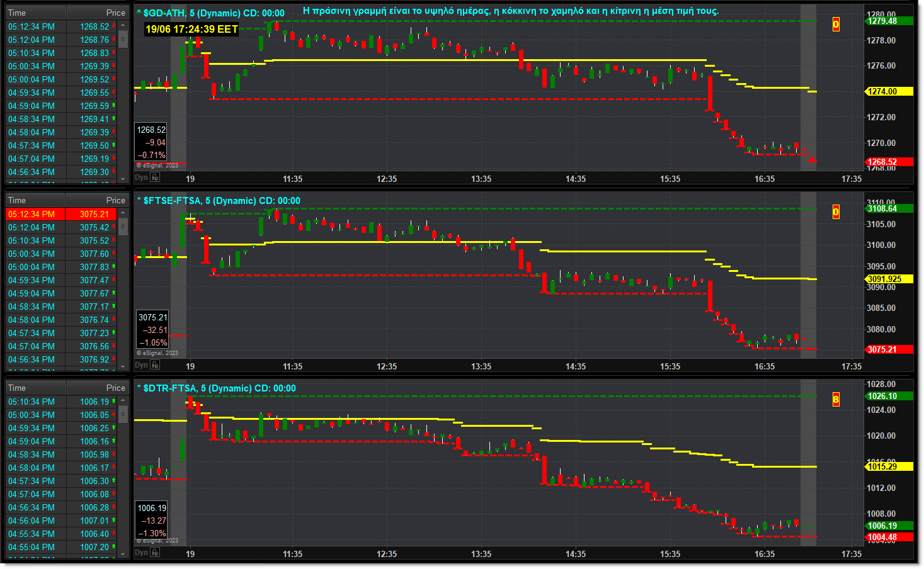The width and height of the screenshot is (924, 569).
Task: Open the Dyn time template in $GD-ATH chart
Action: coord(141,177)
